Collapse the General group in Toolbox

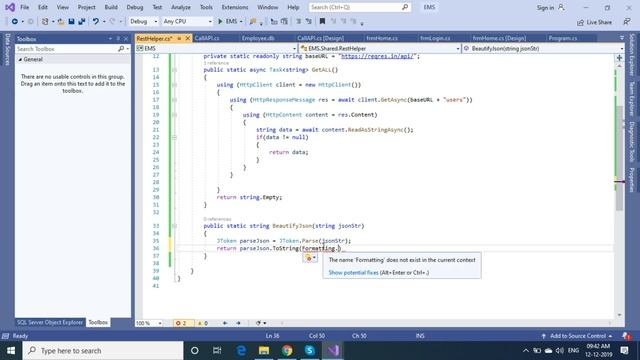click(20, 60)
